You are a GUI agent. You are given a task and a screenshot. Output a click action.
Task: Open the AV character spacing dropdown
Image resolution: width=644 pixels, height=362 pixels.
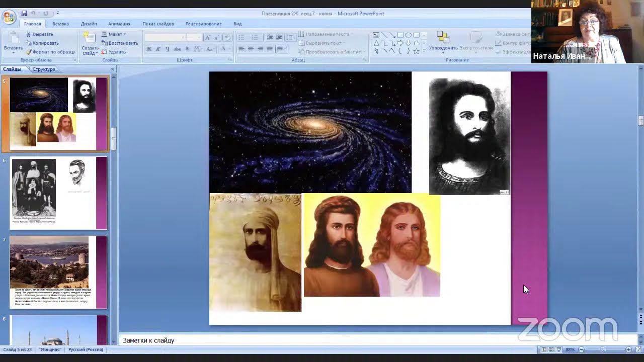(x=198, y=49)
